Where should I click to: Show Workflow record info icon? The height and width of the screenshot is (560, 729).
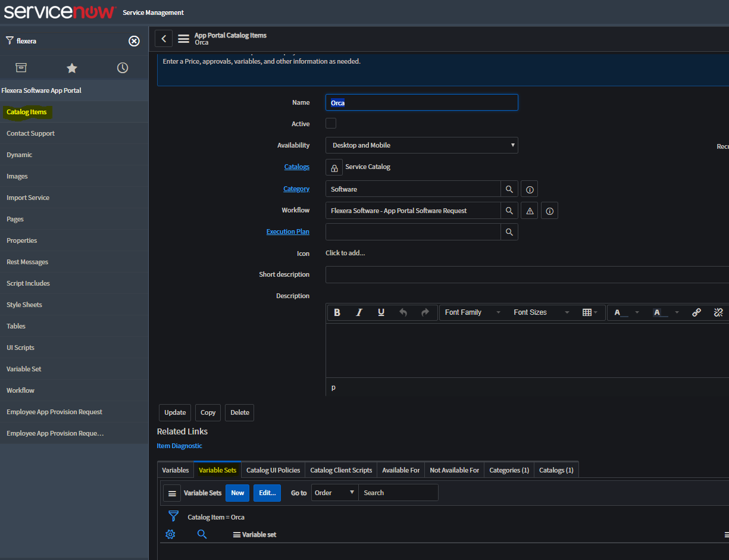[x=549, y=211]
